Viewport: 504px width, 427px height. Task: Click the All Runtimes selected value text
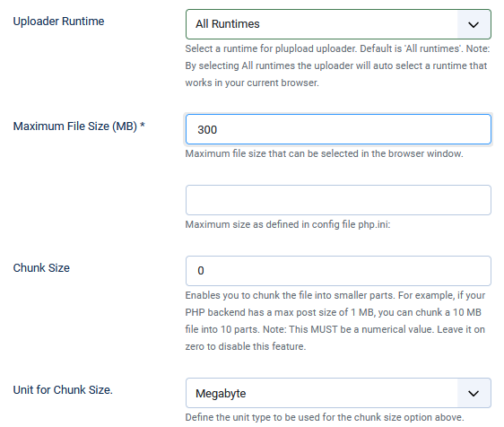coord(228,24)
